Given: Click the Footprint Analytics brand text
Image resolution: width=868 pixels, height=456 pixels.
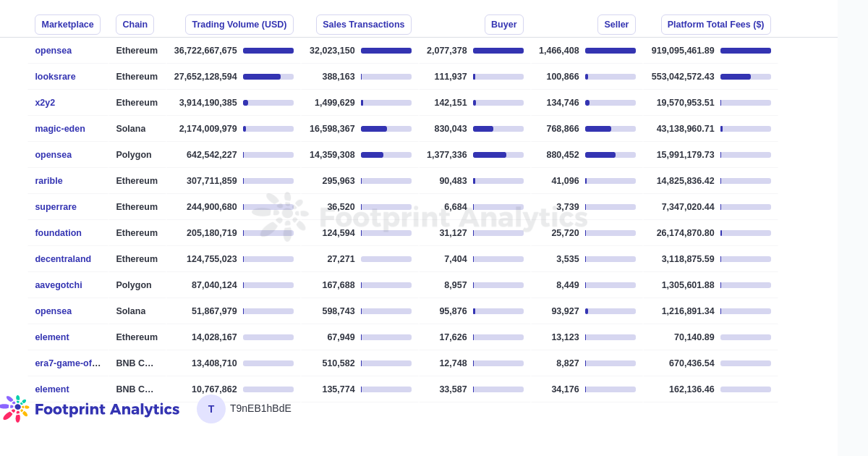Looking at the screenshot, I should [x=107, y=409].
